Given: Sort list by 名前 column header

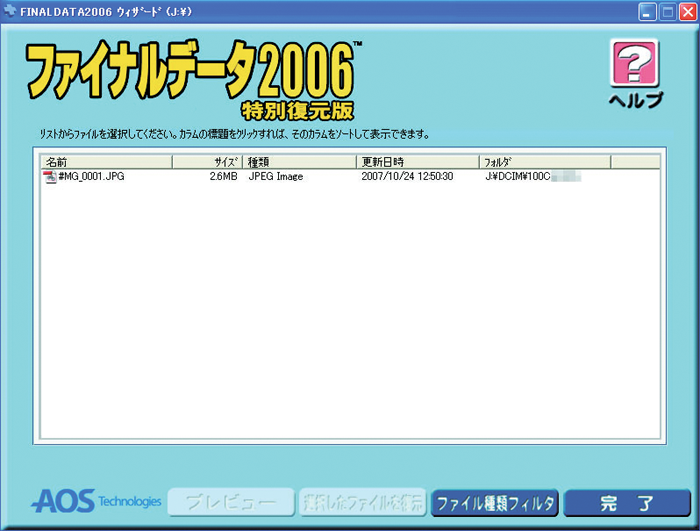Looking at the screenshot, I should 106,162.
